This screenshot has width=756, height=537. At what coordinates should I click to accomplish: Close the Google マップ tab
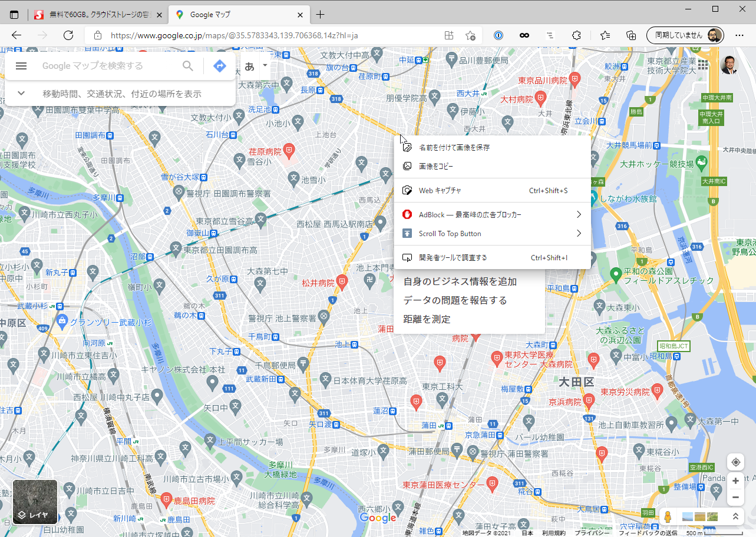[x=300, y=15]
